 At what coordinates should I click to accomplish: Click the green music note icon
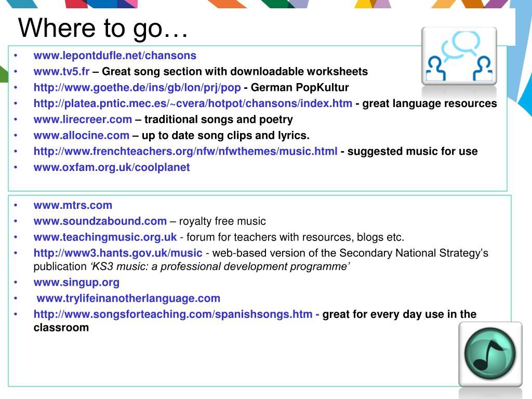click(490, 354)
